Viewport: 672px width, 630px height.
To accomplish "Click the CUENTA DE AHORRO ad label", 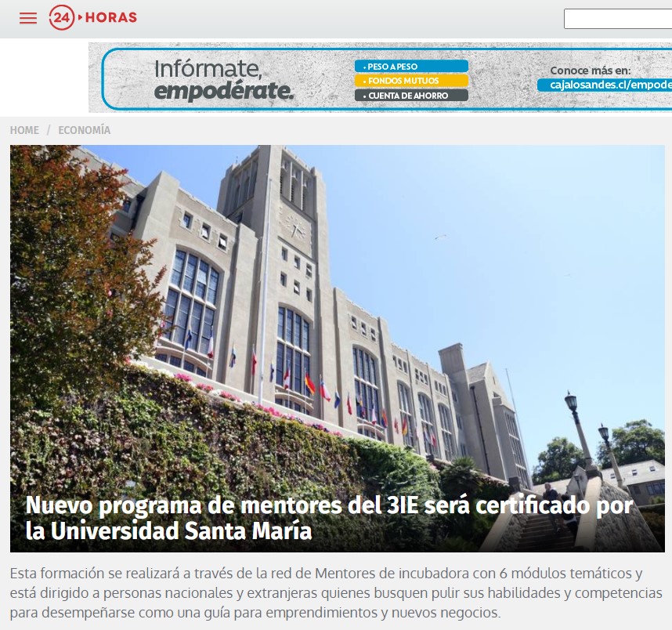I will [411, 96].
